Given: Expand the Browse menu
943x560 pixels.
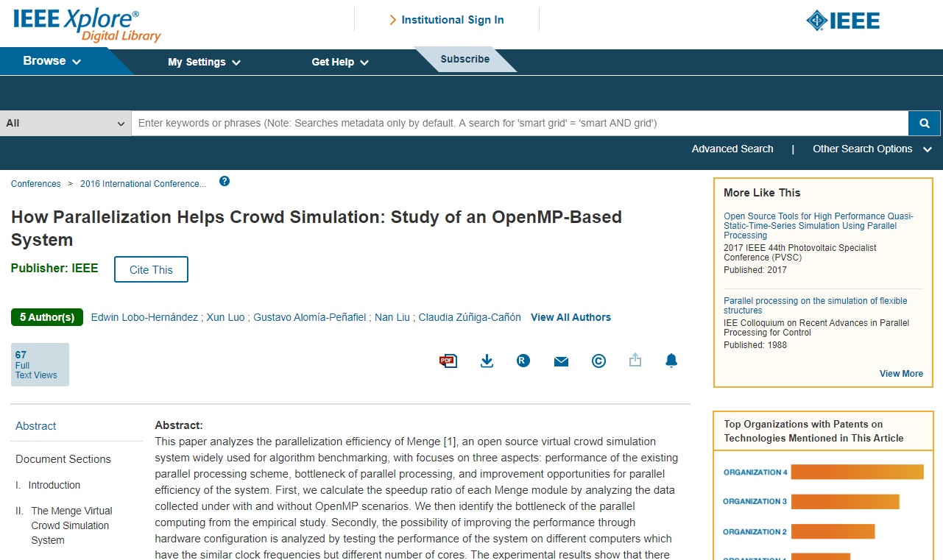Looking at the screenshot, I should (x=52, y=61).
